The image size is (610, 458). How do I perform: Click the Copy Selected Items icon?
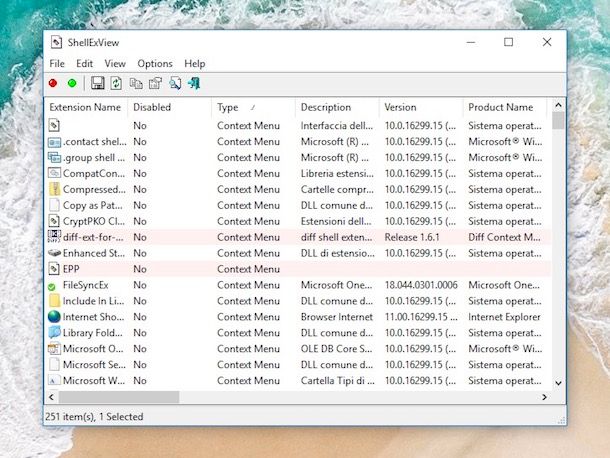pyautogui.click(x=136, y=83)
